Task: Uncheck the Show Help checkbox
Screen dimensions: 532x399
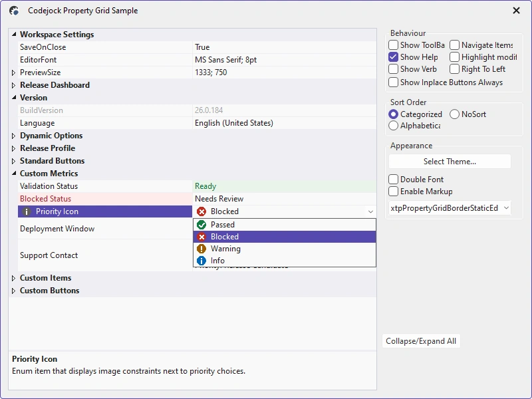Action: [x=393, y=57]
